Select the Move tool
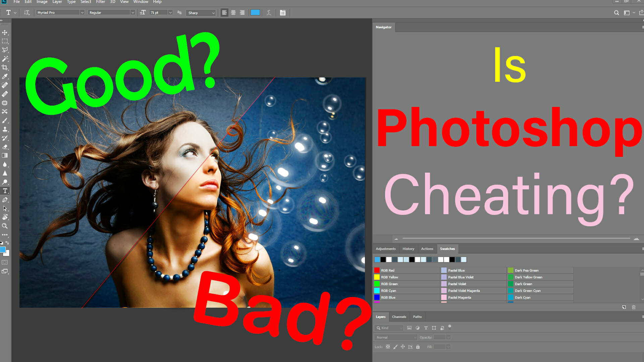 (5, 33)
